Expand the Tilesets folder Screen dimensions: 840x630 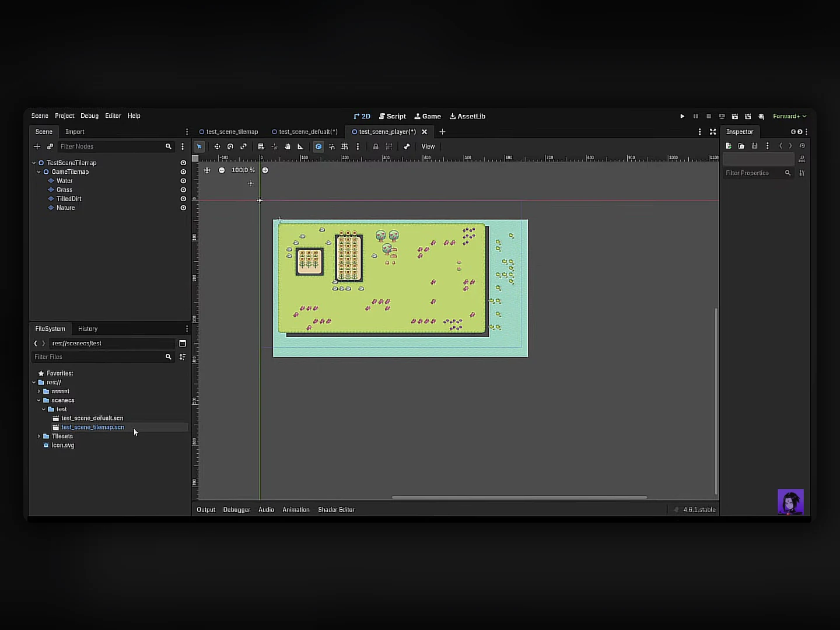[38, 436]
